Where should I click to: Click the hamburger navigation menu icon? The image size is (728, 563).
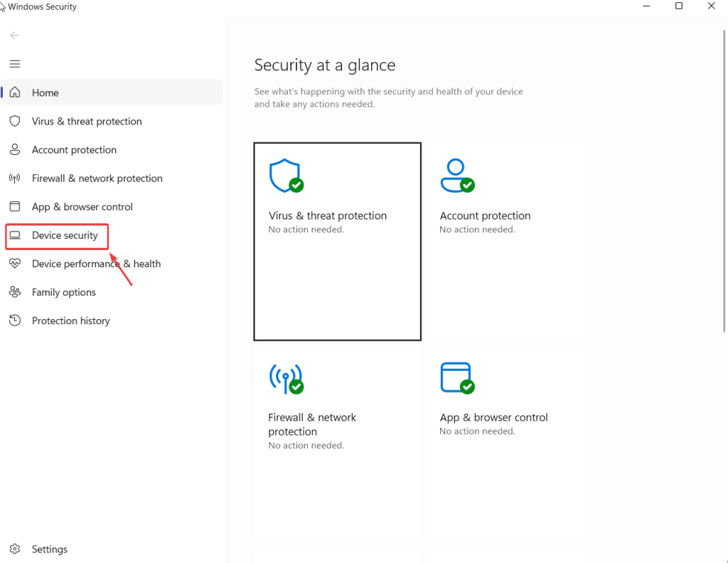coord(14,64)
